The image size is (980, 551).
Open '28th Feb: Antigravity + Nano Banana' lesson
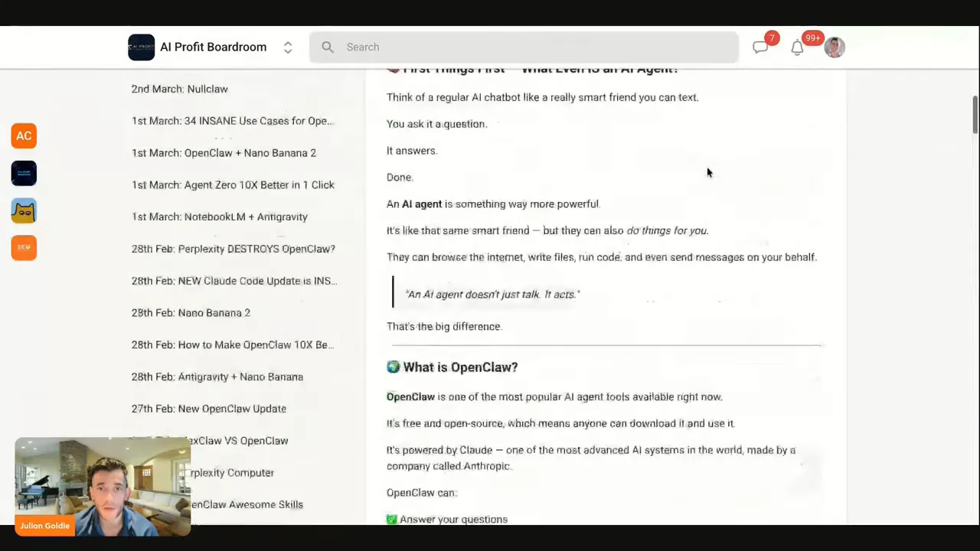tap(217, 377)
